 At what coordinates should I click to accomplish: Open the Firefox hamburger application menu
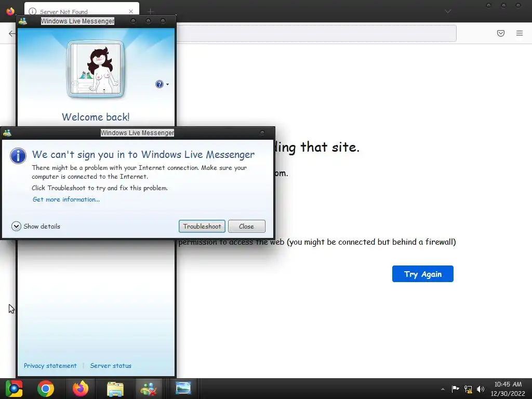point(520,33)
